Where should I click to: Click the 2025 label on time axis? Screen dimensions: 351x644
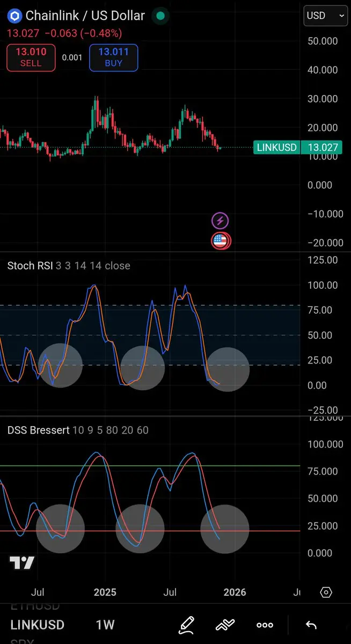pyautogui.click(x=105, y=592)
